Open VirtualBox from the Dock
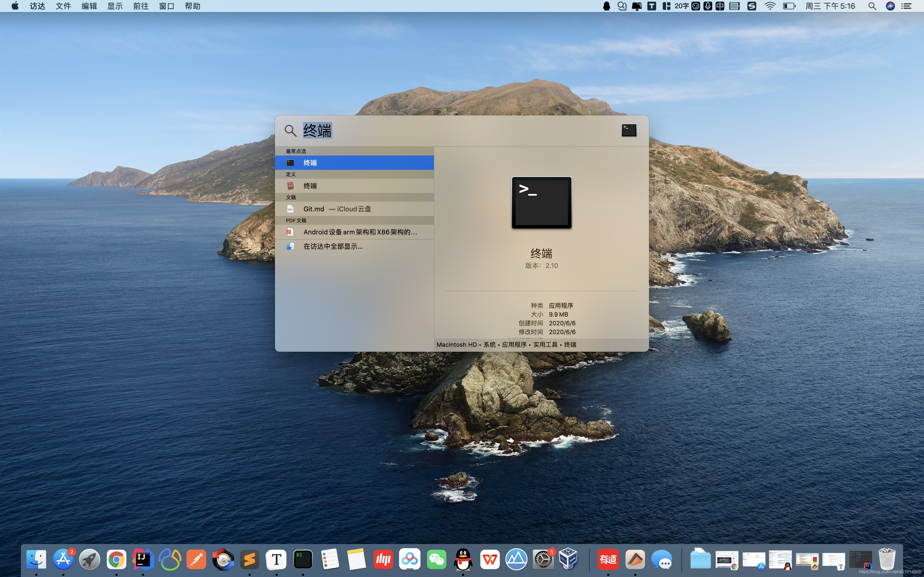 tap(568, 559)
